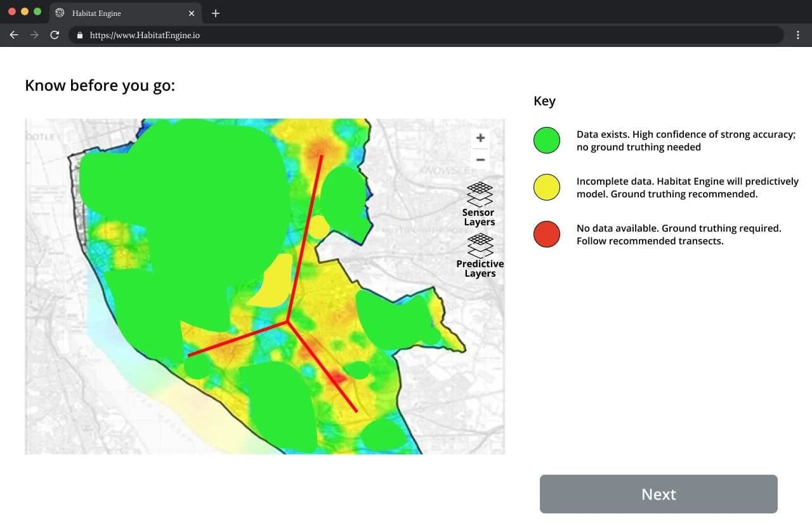Open the browser three-dot menu

[x=797, y=35]
